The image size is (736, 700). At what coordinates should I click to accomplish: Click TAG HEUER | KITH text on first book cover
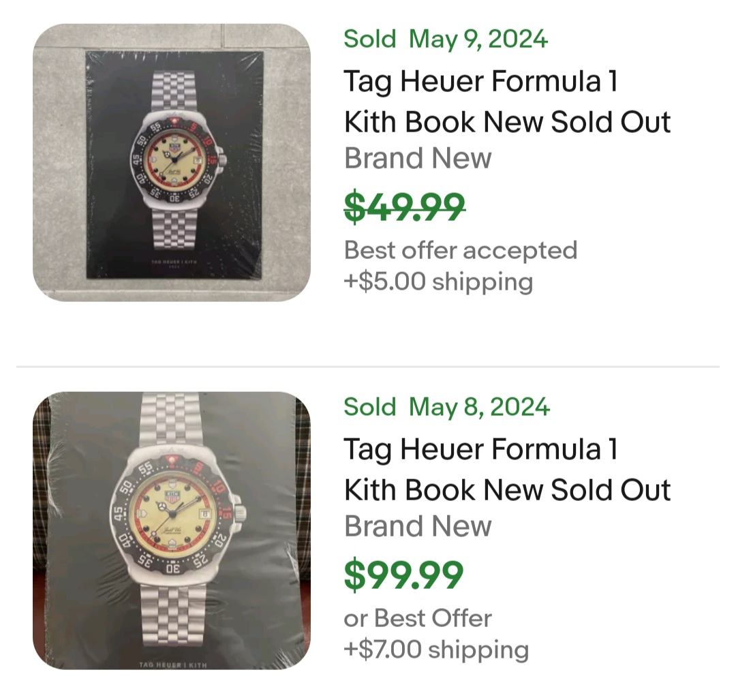point(174,262)
